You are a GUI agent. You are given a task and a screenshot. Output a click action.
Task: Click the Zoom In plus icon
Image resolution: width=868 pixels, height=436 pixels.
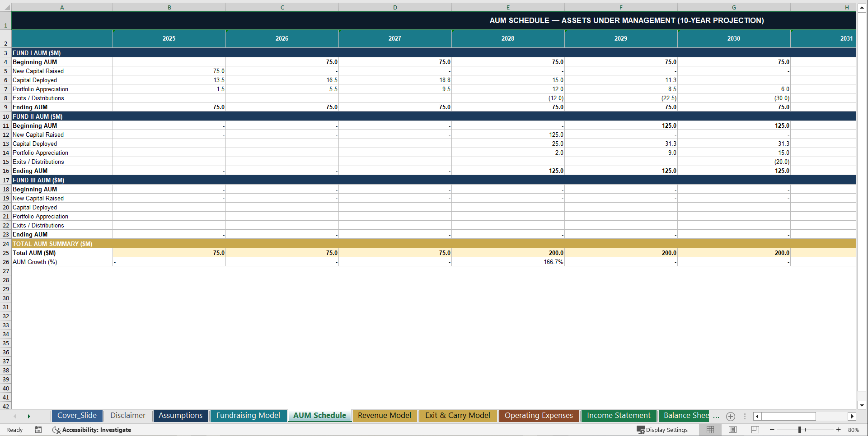click(839, 430)
